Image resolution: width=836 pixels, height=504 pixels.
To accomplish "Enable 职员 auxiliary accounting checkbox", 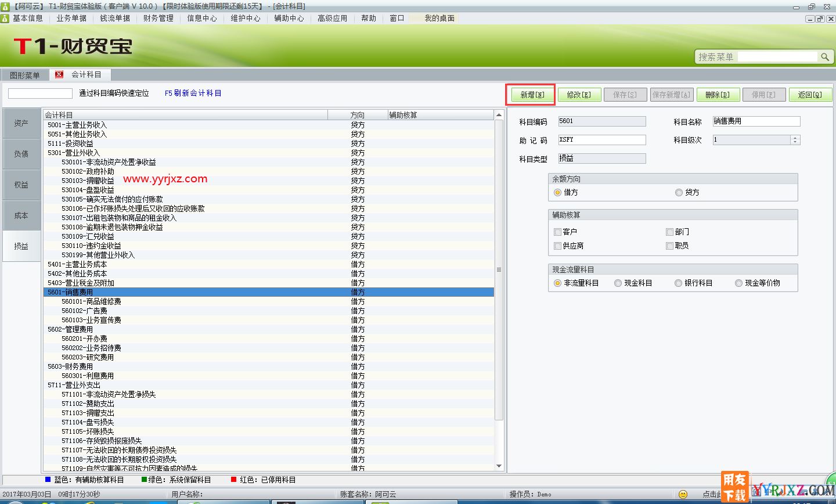I will click(669, 246).
